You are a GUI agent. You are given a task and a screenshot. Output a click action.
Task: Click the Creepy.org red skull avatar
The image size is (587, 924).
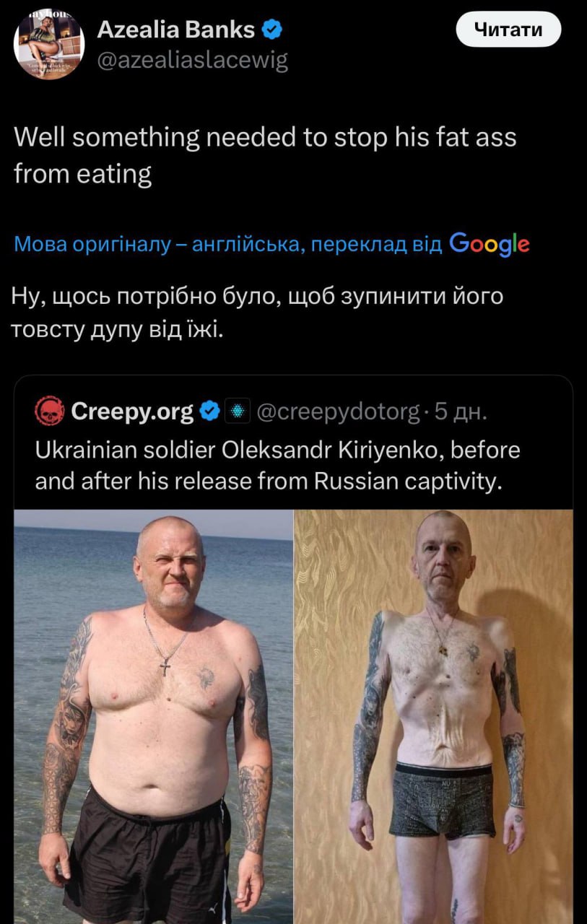(50, 411)
